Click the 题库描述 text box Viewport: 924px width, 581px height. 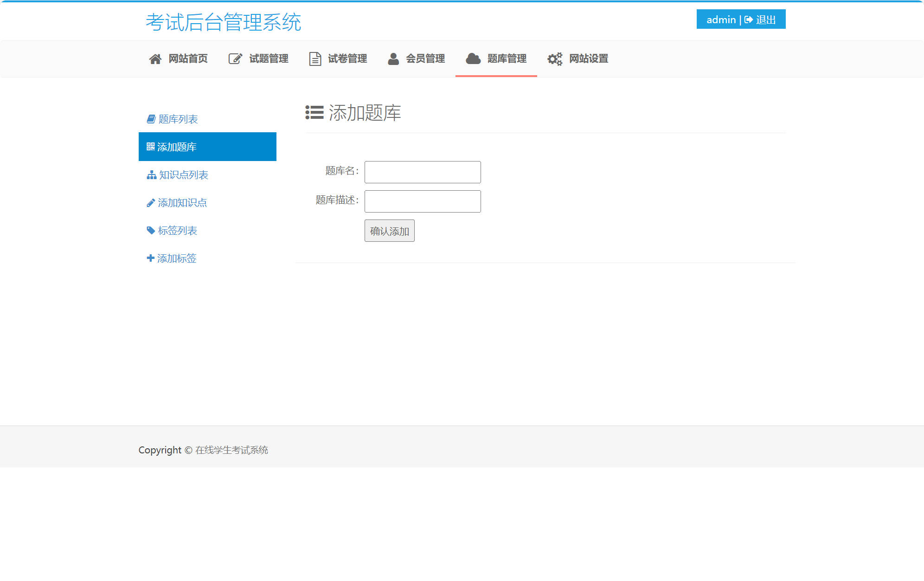[422, 201]
